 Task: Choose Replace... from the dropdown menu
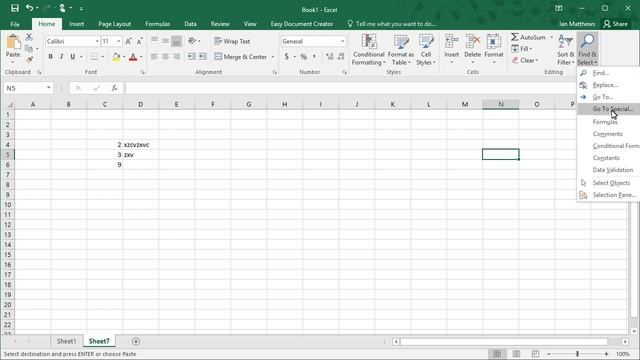point(609,85)
